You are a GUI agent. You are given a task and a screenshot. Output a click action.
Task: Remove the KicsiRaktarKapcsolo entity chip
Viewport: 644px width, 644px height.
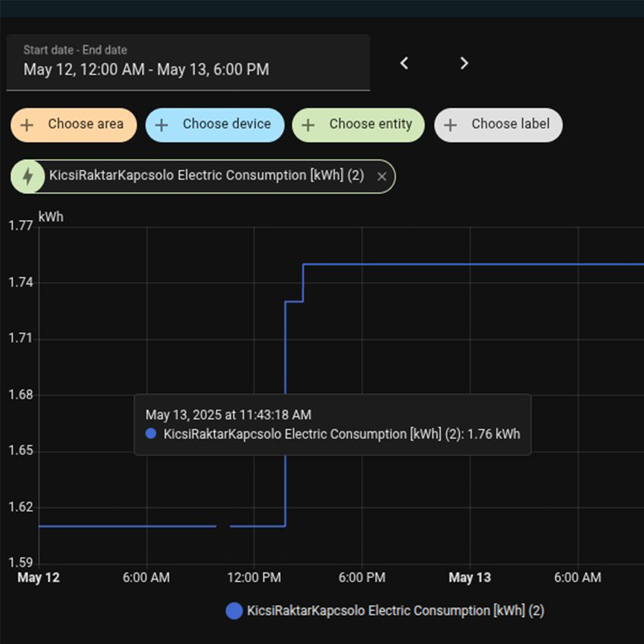tap(382, 177)
